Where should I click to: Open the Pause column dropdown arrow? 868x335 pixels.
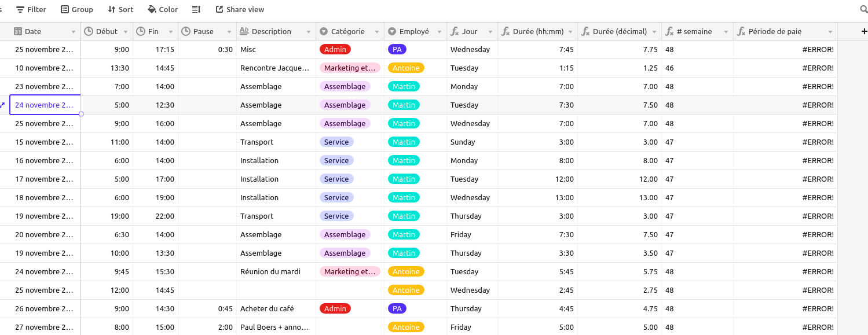coord(229,32)
